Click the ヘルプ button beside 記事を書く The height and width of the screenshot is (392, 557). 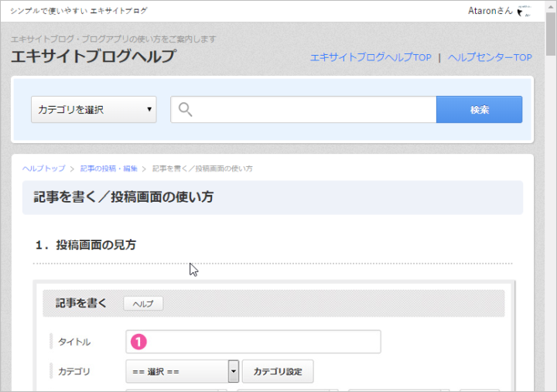pos(143,304)
